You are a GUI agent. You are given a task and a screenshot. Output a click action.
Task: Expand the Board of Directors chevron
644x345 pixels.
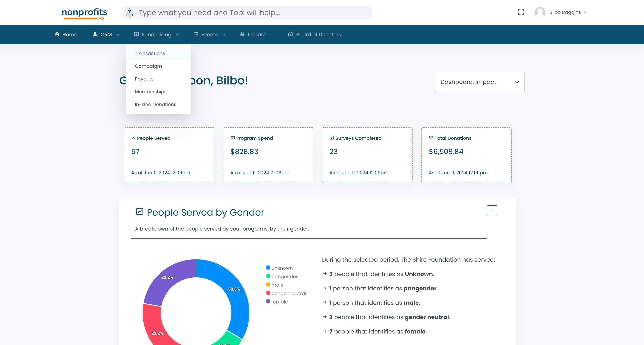point(347,35)
